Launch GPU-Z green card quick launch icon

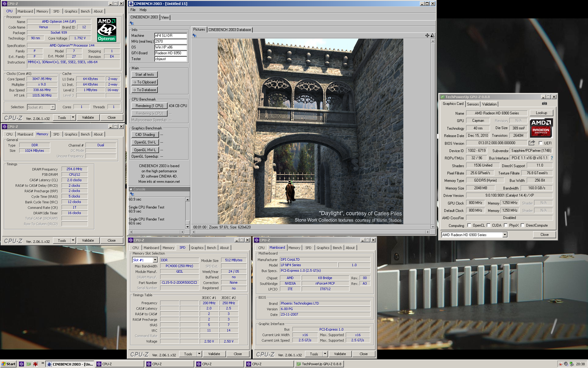point(28,364)
